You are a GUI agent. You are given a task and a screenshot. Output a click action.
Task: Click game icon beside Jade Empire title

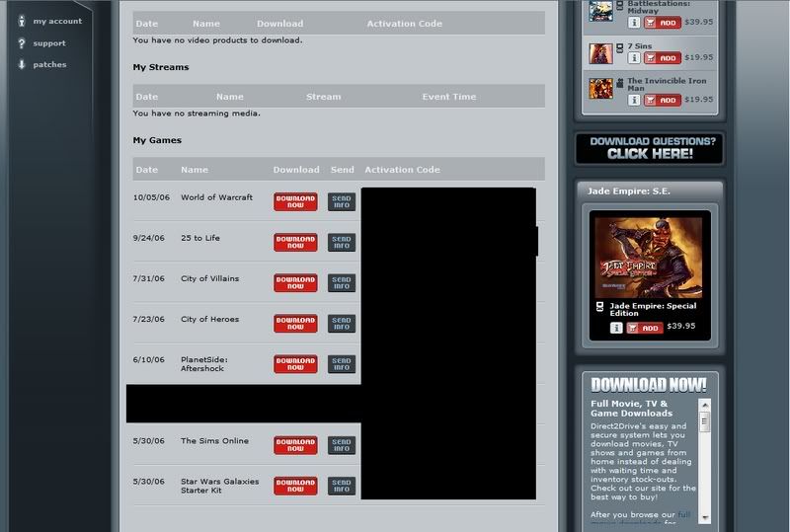599,306
